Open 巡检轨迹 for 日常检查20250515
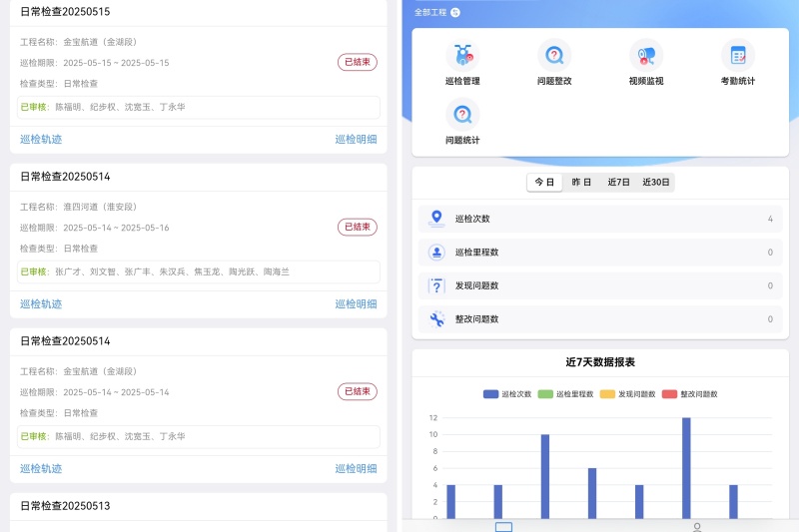 click(x=41, y=140)
